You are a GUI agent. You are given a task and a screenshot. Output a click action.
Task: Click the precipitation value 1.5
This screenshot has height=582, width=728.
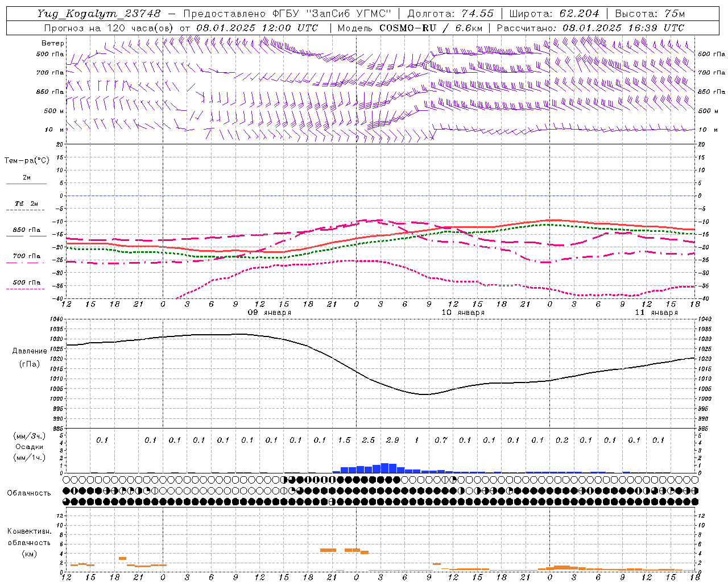pos(344,440)
